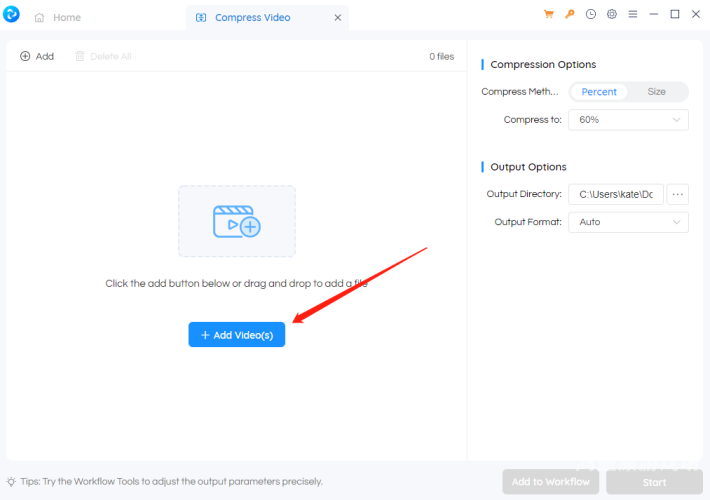The width and height of the screenshot is (710, 500).
Task: Open settings gear icon
Action: [612, 14]
